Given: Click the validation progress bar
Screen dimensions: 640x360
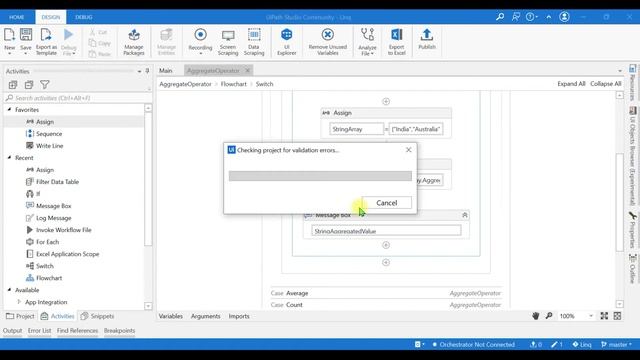Looking at the screenshot, I should [320, 176].
